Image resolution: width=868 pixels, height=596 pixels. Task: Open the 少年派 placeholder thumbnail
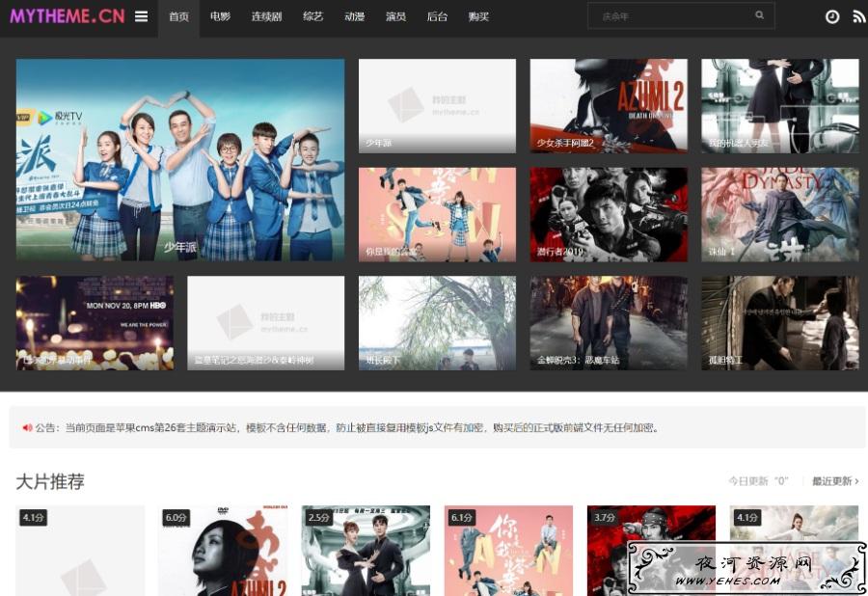coord(437,106)
